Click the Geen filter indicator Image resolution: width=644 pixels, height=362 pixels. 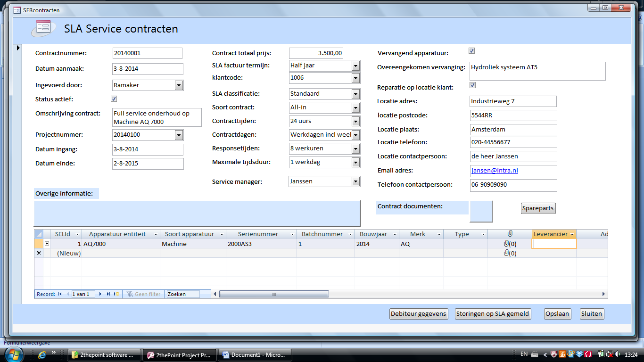pyautogui.click(x=144, y=294)
